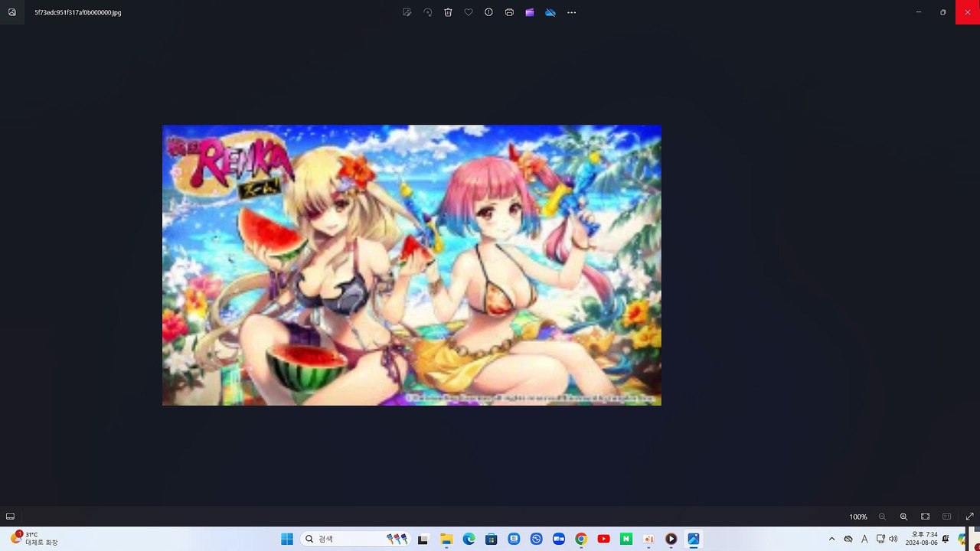Rotate the image with the rotate icon
Image resolution: width=980 pixels, height=551 pixels.
coord(428,12)
